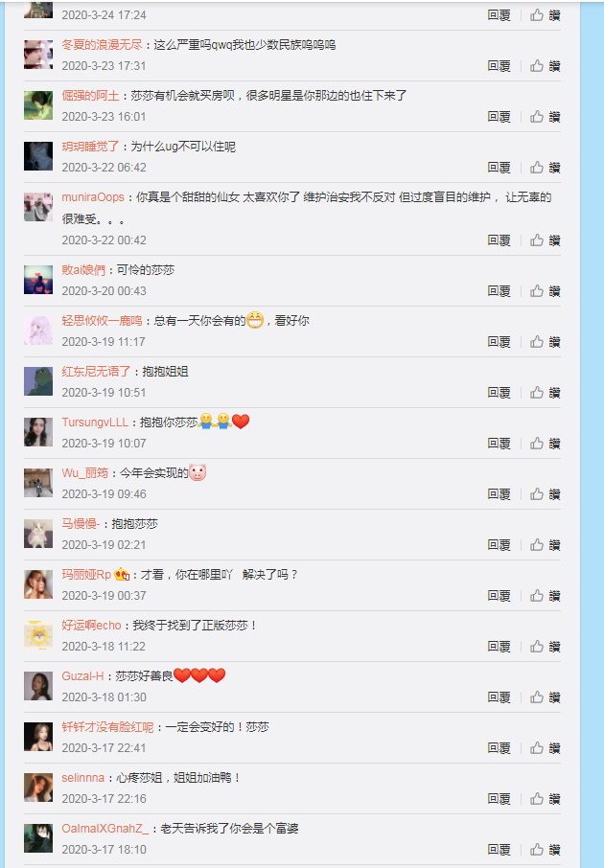
Task: Open the avatar of TursungvLLL
Action: (38, 432)
